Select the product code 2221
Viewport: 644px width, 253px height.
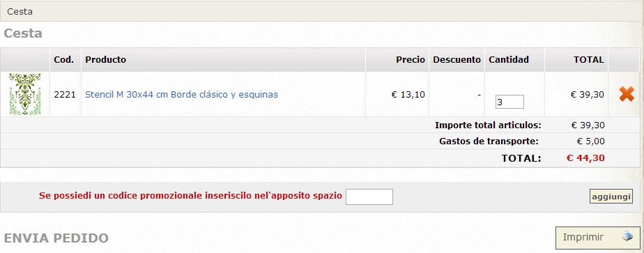(x=65, y=95)
